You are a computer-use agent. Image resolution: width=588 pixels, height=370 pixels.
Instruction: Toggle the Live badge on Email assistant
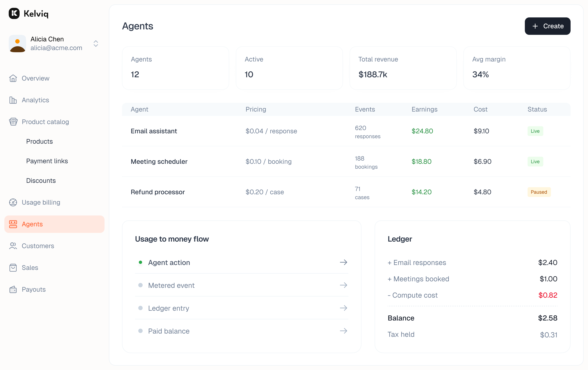535,131
